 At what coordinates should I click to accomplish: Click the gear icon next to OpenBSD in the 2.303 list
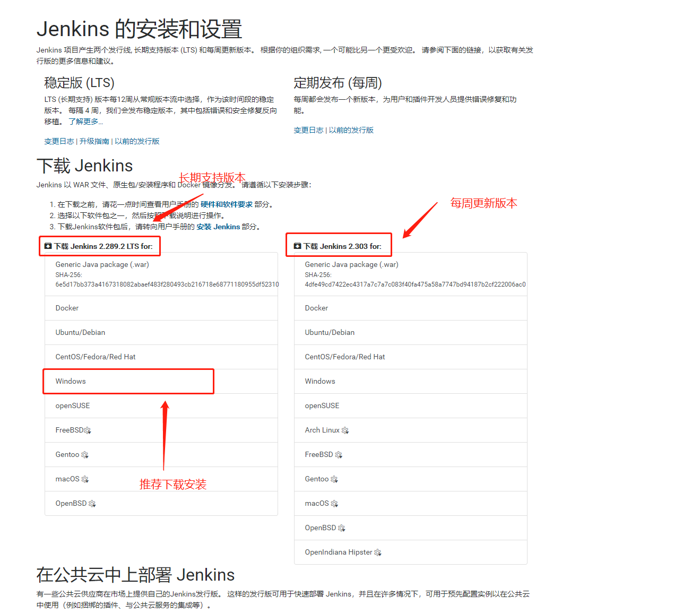[341, 528]
